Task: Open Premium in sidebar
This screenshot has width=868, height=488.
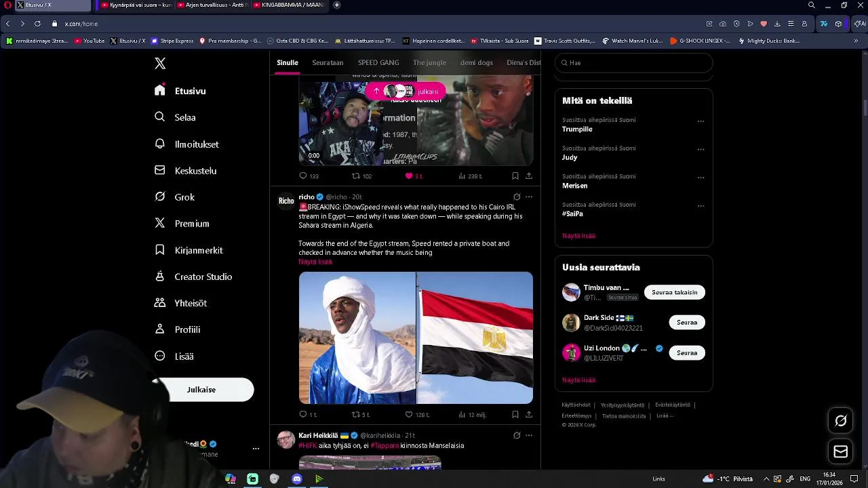Action: click(182, 223)
